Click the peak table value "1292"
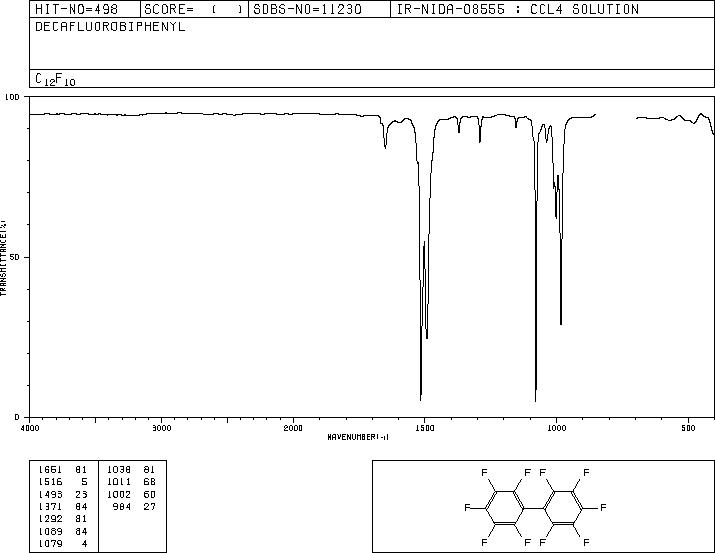 (x=50, y=519)
